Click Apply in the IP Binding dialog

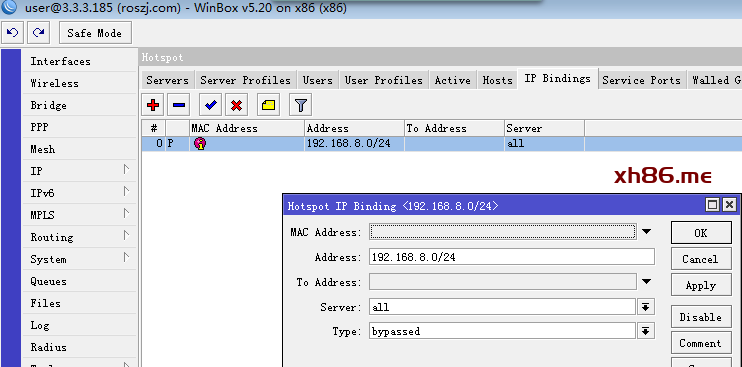click(701, 285)
